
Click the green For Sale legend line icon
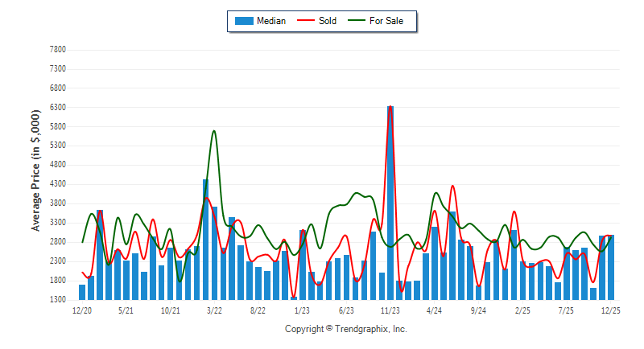pos(357,21)
